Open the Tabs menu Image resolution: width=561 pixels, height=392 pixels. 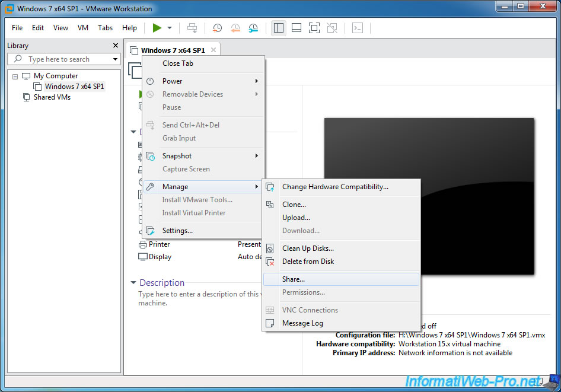[x=105, y=28]
